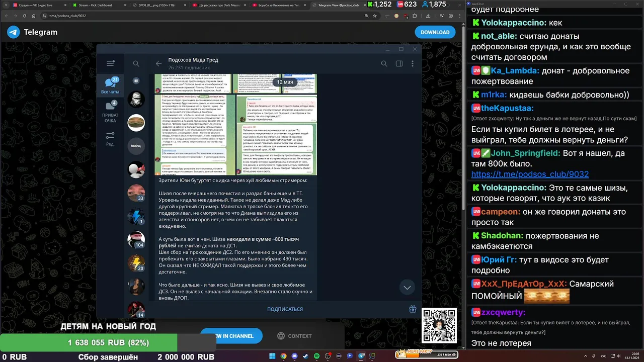This screenshot has height=362, width=644.
Task: Open the chat with 104 unread badge
Action: pyautogui.click(x=136, y=240)
